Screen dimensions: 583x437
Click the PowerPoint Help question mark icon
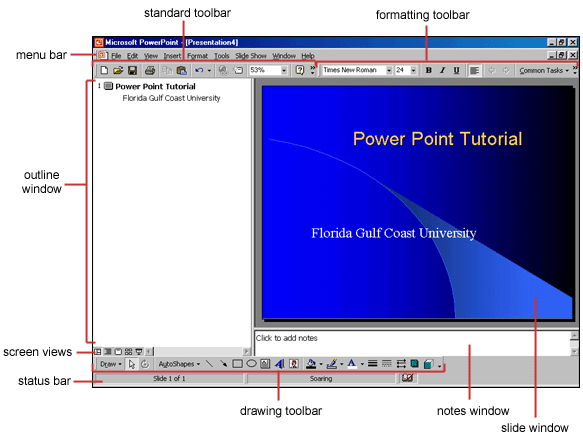300,70
